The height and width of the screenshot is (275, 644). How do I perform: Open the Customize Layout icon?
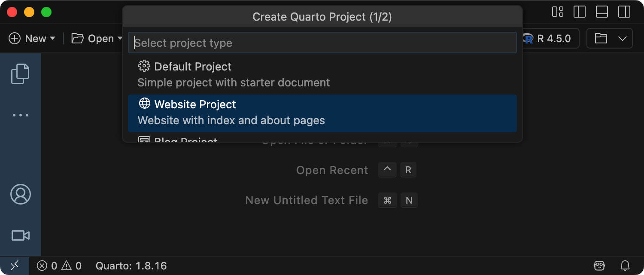point(558,12)
